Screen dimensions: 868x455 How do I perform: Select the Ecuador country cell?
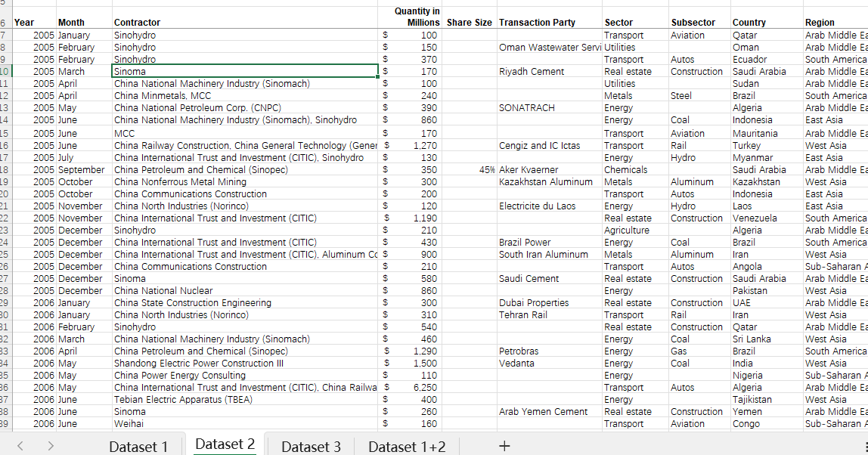click(x=767, y=59)
